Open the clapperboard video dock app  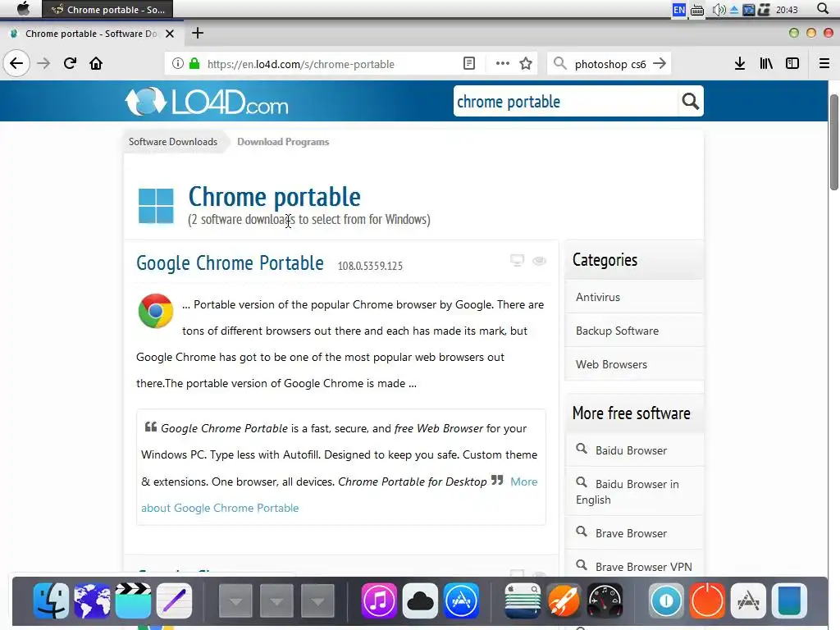point(133,600)
